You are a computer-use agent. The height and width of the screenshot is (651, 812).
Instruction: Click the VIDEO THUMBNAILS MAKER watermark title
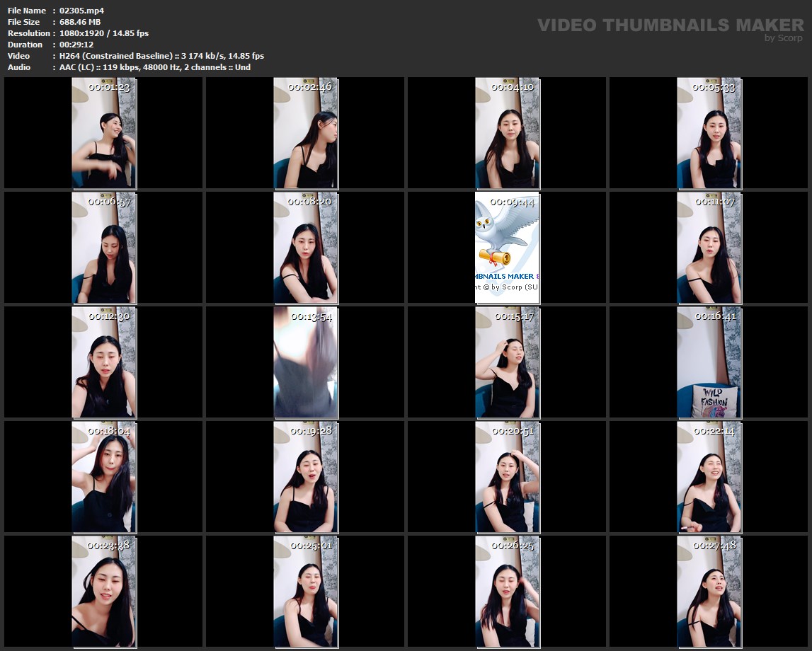[x=670, y=25]
